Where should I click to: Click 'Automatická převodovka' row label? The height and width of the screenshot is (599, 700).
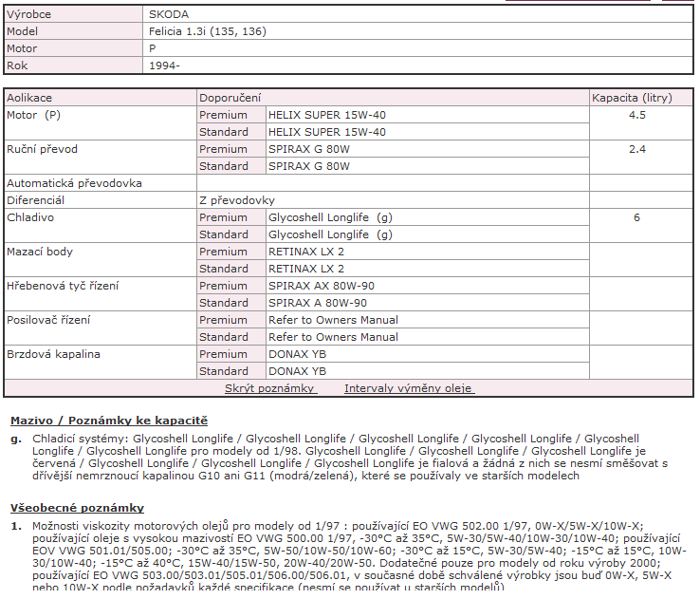74,183
